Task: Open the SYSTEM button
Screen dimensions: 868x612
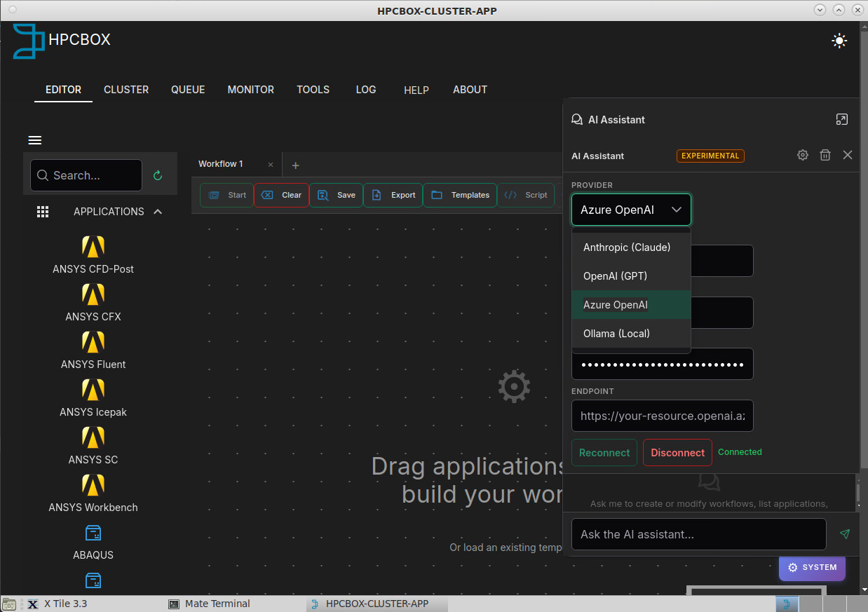Action: pos(812,567)
